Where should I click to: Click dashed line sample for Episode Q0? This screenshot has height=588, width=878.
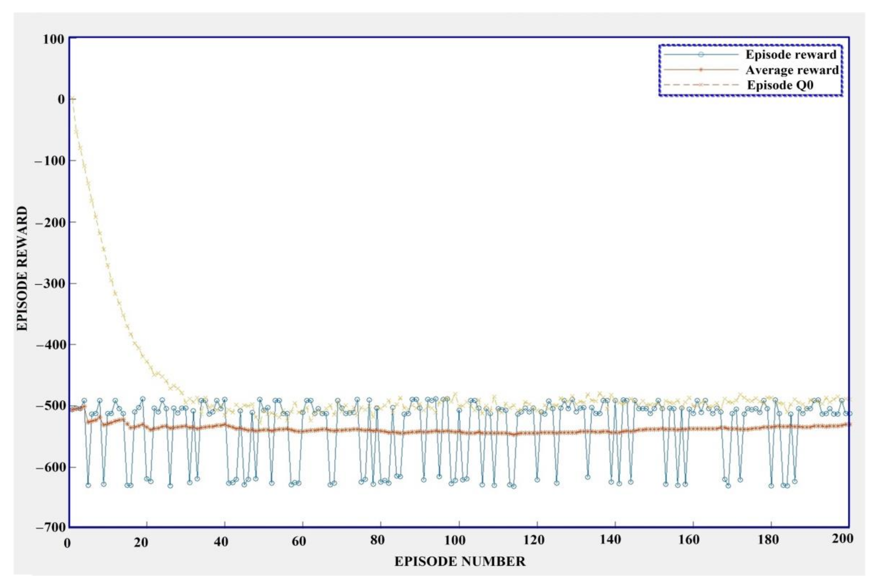(x=701, y=85)
